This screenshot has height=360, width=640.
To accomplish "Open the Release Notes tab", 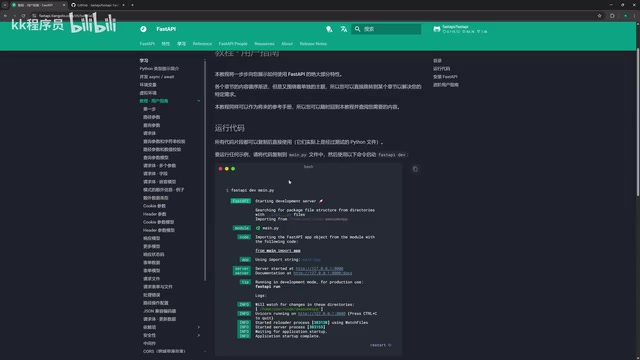I will coord(313,44).
